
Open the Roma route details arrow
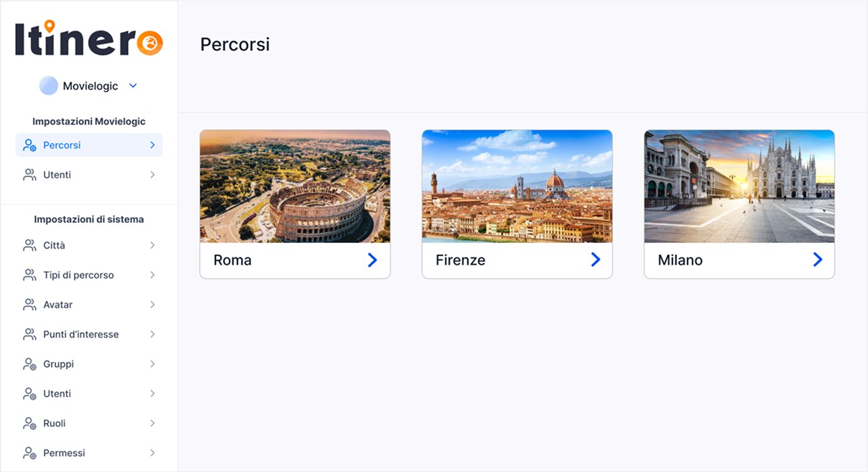(x=372, y=259)
